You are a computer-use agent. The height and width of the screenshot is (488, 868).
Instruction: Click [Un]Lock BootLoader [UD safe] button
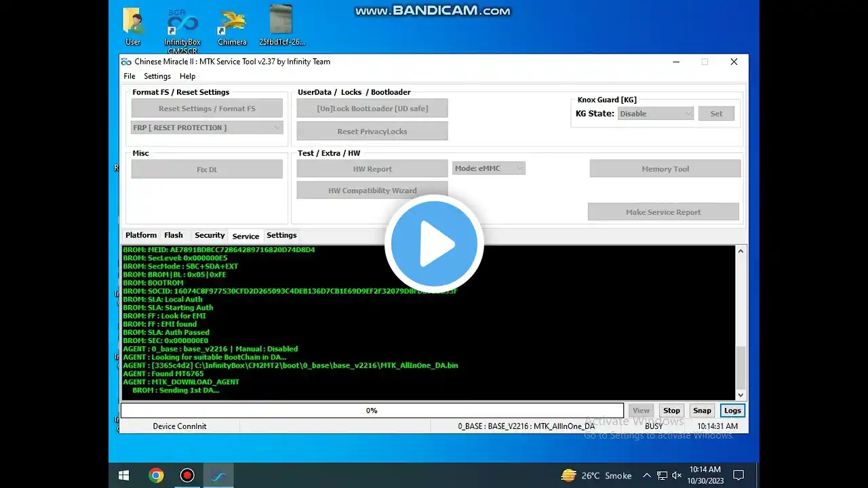372,108
